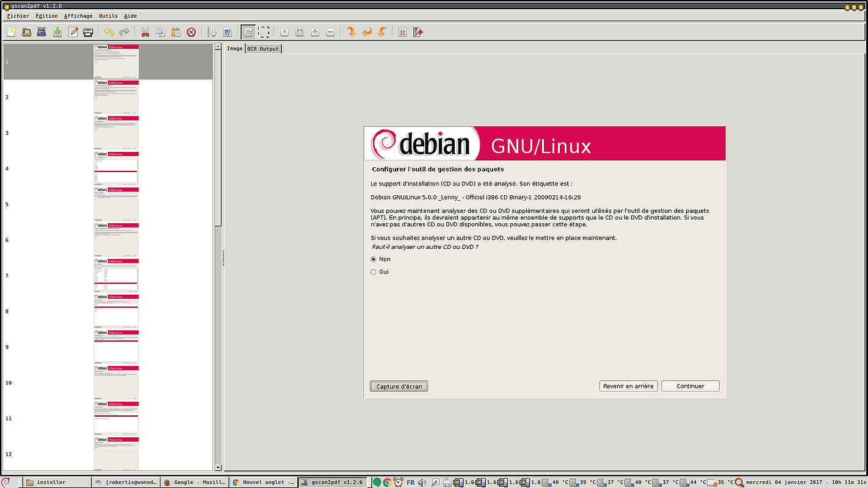Image resolution: width=868 pixels, height=488 pixels.
Task: Click the Cut scissors icon
Action: pos(145,32)
